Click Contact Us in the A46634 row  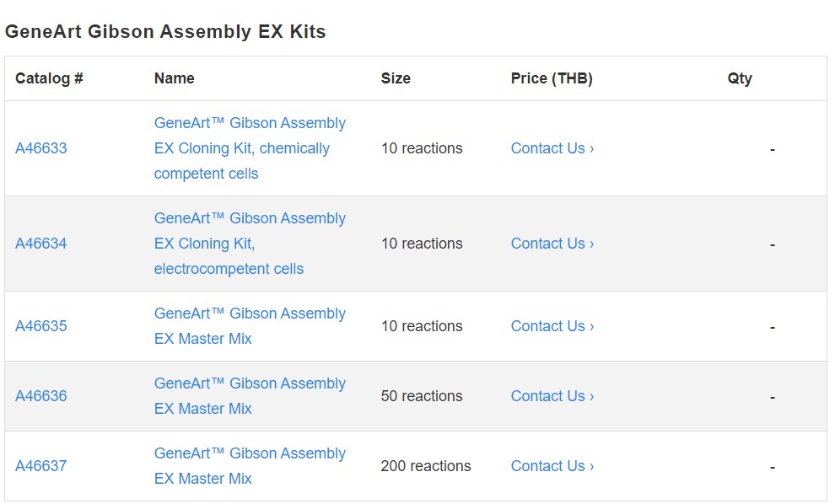[x=552, y=244]
